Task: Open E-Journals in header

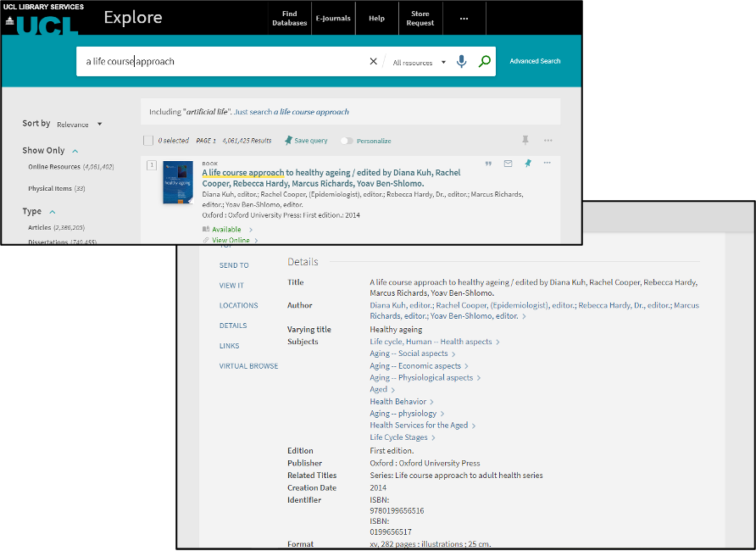Action: [333, 19]
